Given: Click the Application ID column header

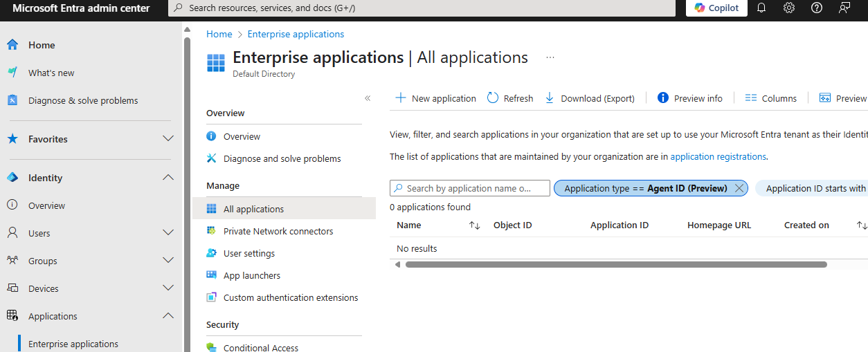Looking at the screenshot, I should pos(620,225).
